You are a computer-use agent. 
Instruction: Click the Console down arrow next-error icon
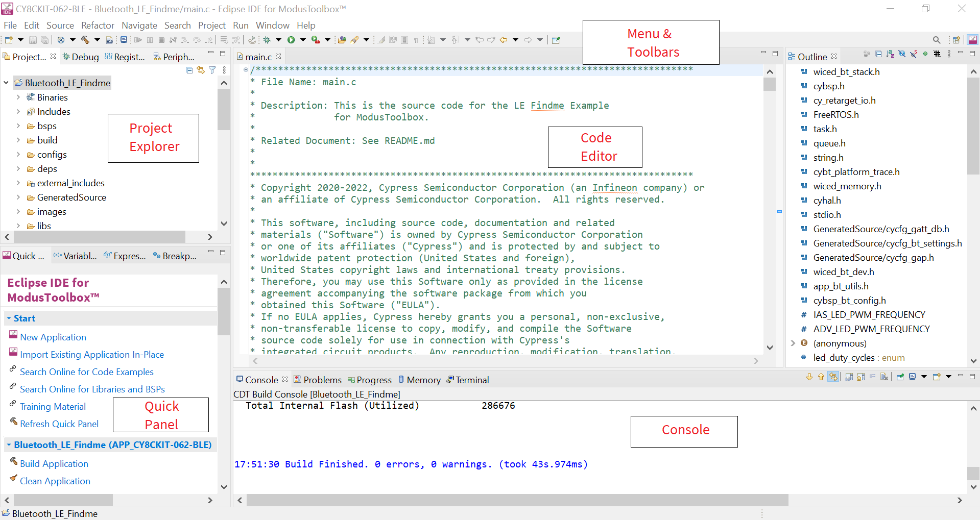(x=809, y=377)
